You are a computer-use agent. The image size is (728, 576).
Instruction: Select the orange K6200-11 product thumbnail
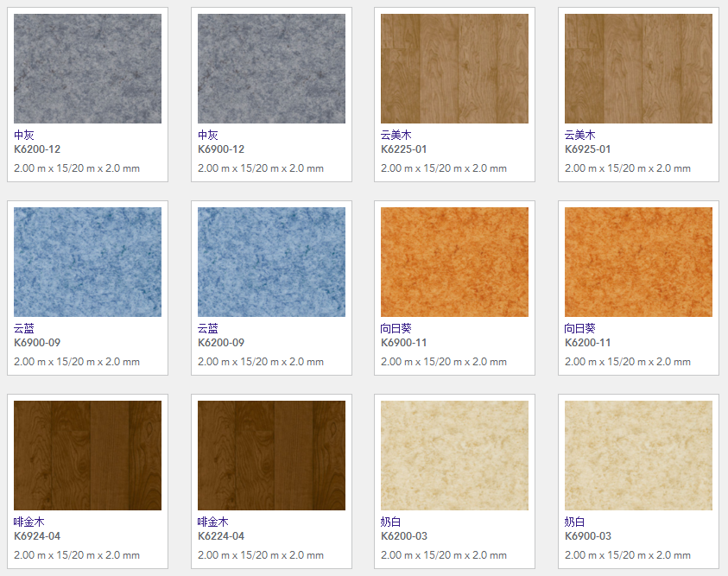tap(638, 262)
